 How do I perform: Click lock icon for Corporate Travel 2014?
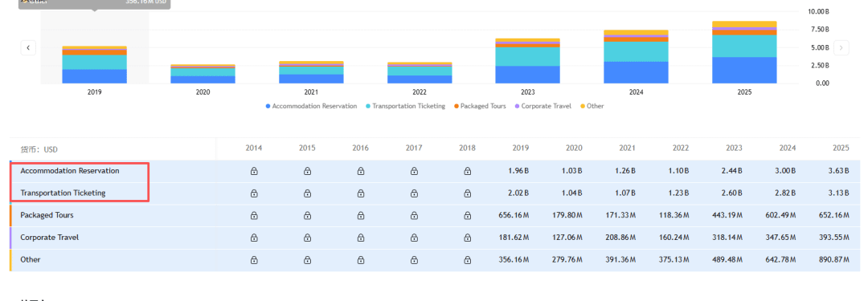[x=254, y=238]
